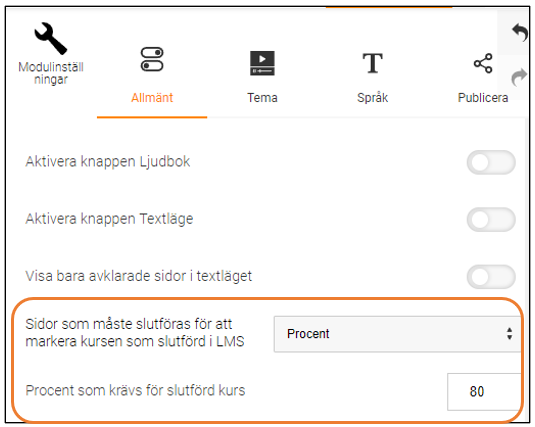The image size is (535, 427).
Task: Click the Procent som krävs för slutförd kurs label
Action: click(x=135, y=390)
